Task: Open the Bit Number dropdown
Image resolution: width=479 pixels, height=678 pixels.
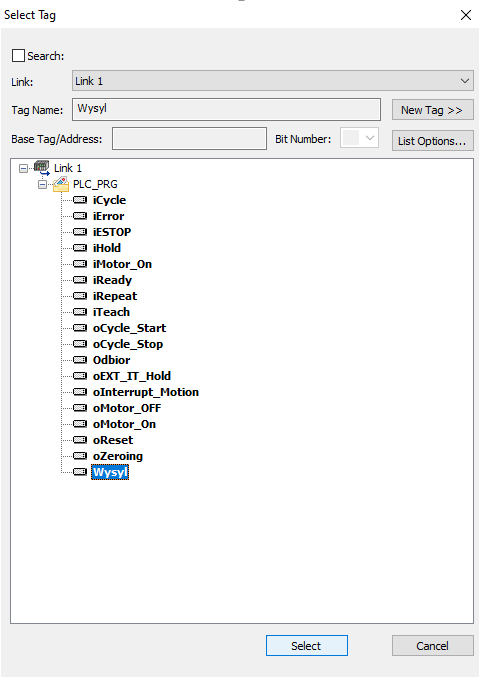Action: pyautogui.click(x=360, y=138)
